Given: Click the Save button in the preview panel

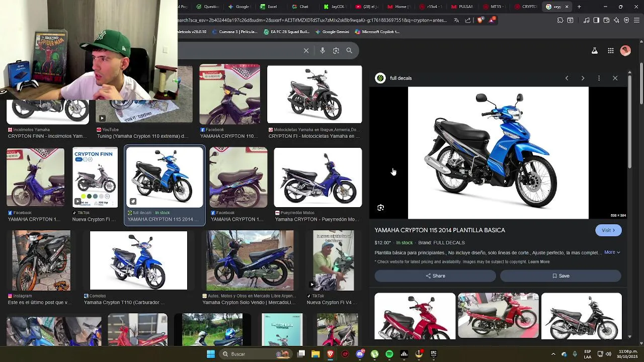Looking at the screenshot, I should click(560, 276).
